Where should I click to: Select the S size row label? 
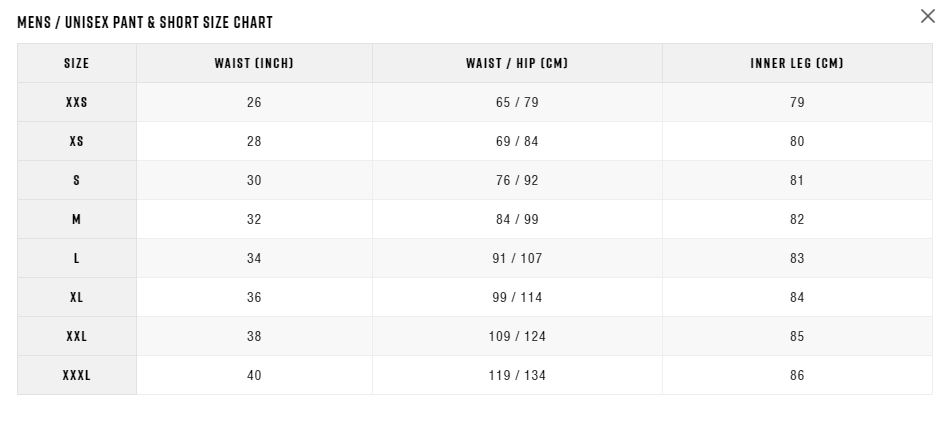tap(77, 180)
